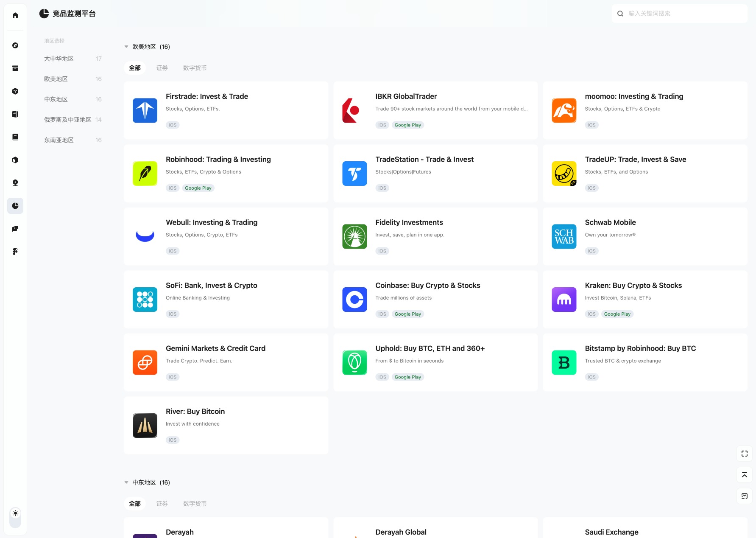Click the Google Play tag on IBKR GlobalTrader

408,125
